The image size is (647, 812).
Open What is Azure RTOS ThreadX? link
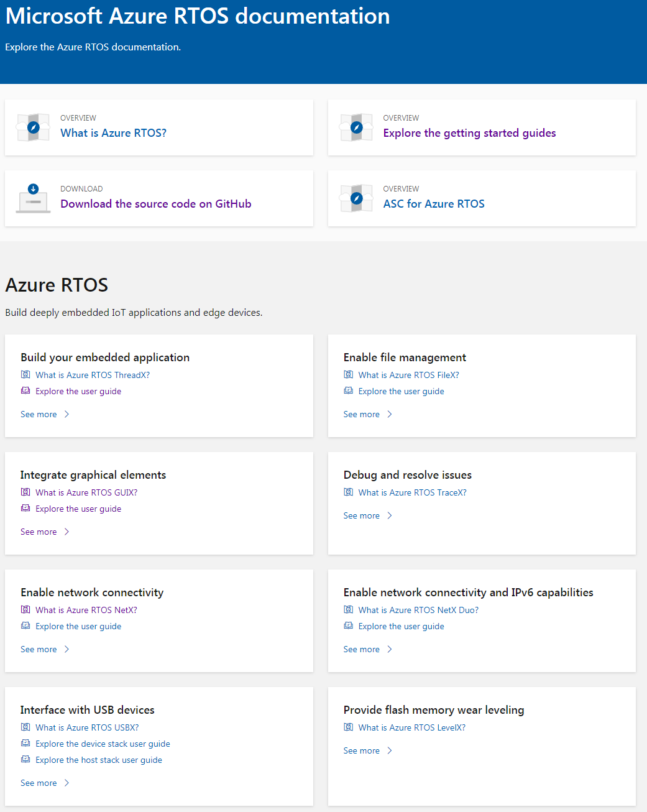93,375
